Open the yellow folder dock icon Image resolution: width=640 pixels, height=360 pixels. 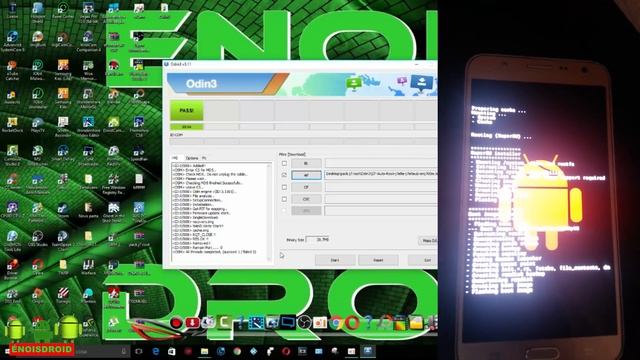416,323
